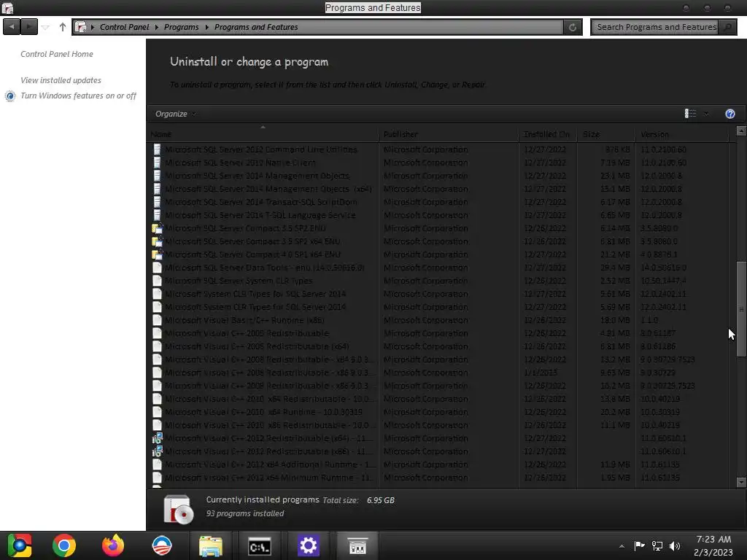Open Firefox from the taskbar
The width and height of the screenshot is (747, 560).
(x=113, y=545)
